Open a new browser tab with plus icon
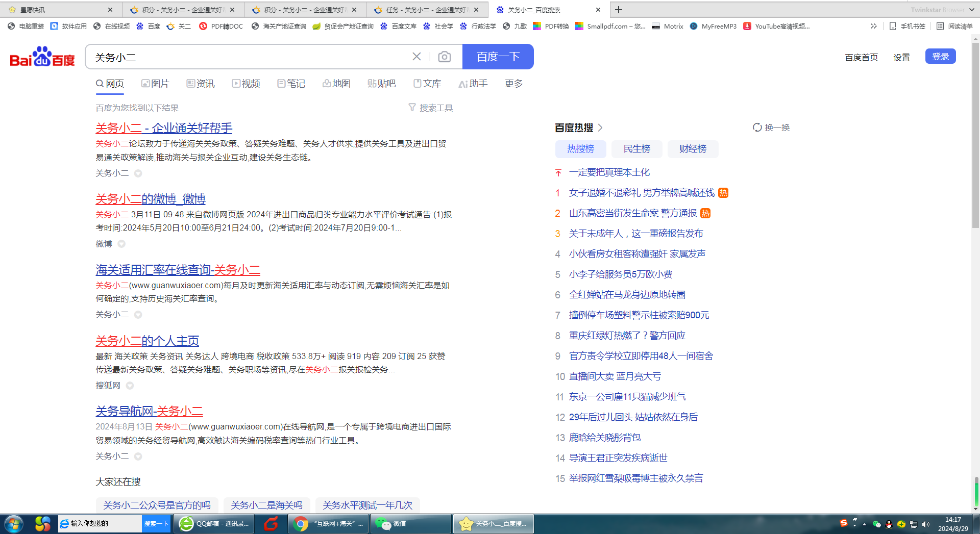Viewport: 980px width, 534px height. [619, 10]
